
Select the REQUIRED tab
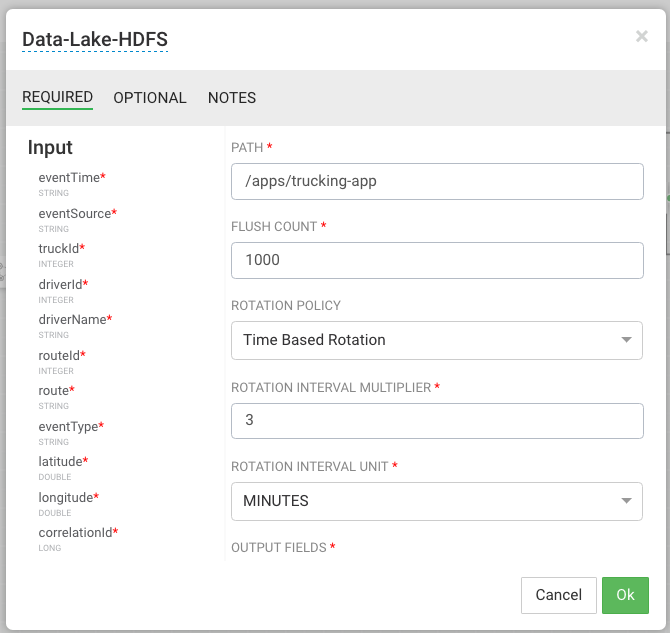click(x=57, y=98)
